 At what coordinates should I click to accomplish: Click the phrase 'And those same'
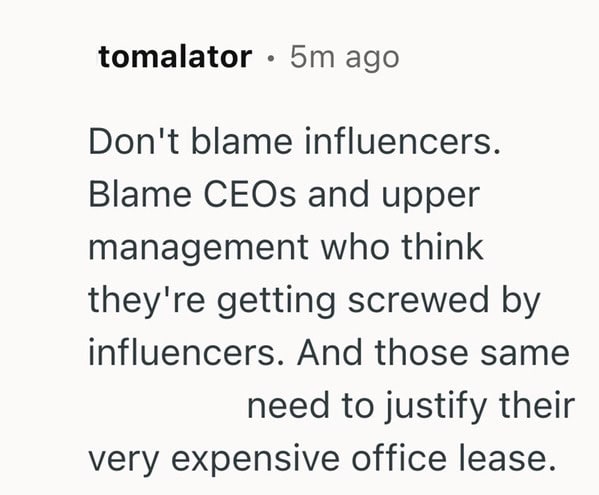(x=434, y=352)
